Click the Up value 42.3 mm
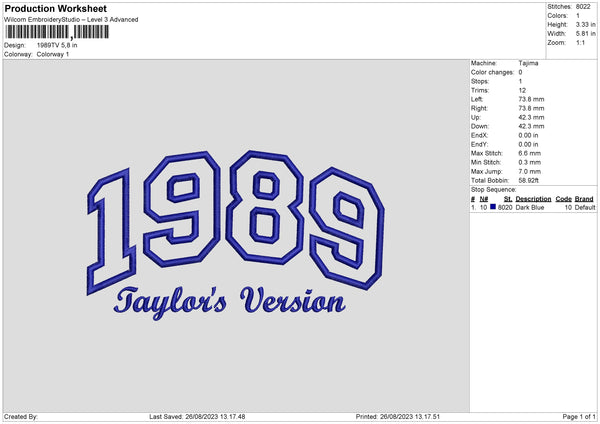600x424 pixels. click(x=531, y=117)
